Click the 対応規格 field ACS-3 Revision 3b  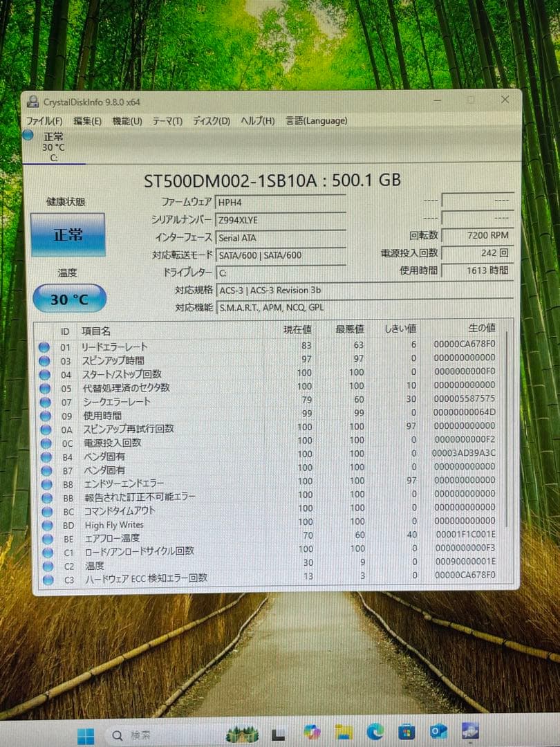[364, 290]
